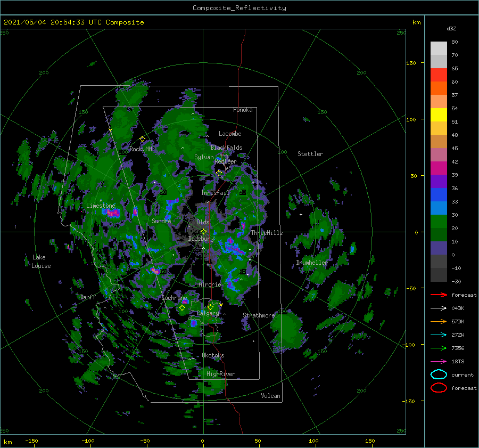The height and width of the screenshot is (448, 479).
Task: Click the Airdrie label
Action: point(210,284)
